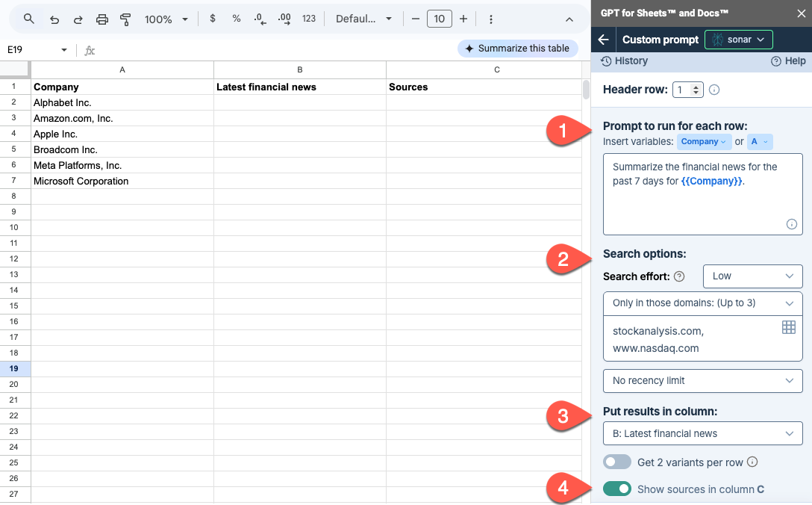The height and width of the screenshot is (505, 812).
Task: Click the formula bar
Action: pyautogui.click(x=275, y=50)
